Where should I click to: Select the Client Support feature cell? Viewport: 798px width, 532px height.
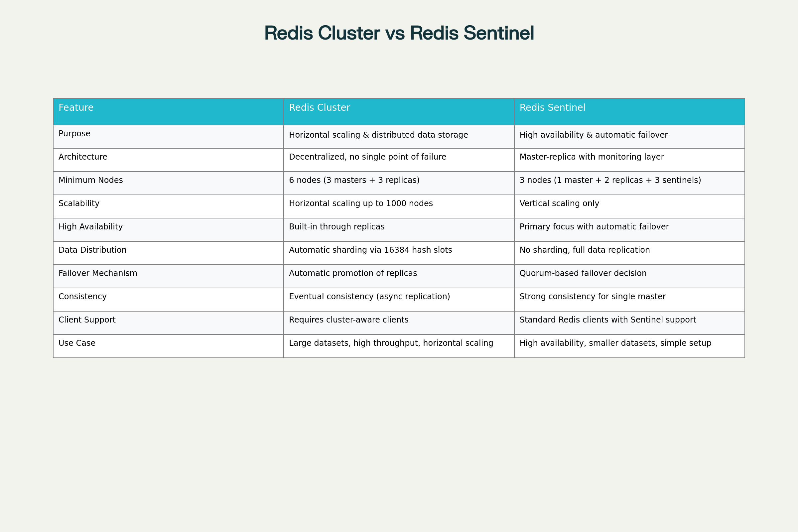pyautogui.click(x=87, y=320)
